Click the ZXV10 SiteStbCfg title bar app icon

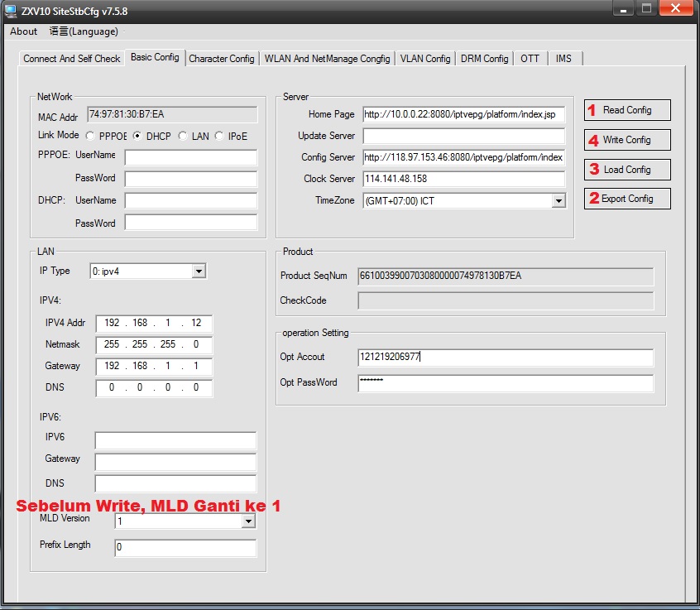pos(10,11)
